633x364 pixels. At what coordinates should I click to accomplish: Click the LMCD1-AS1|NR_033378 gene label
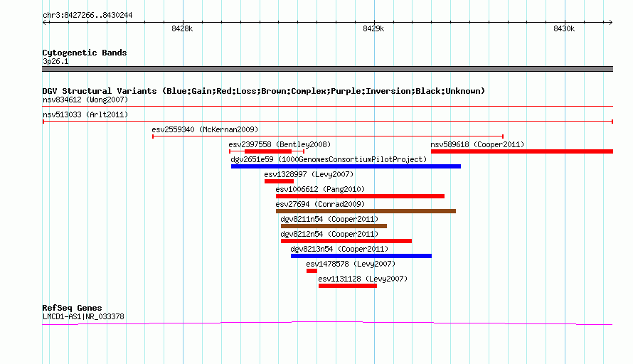click(83, 317)
